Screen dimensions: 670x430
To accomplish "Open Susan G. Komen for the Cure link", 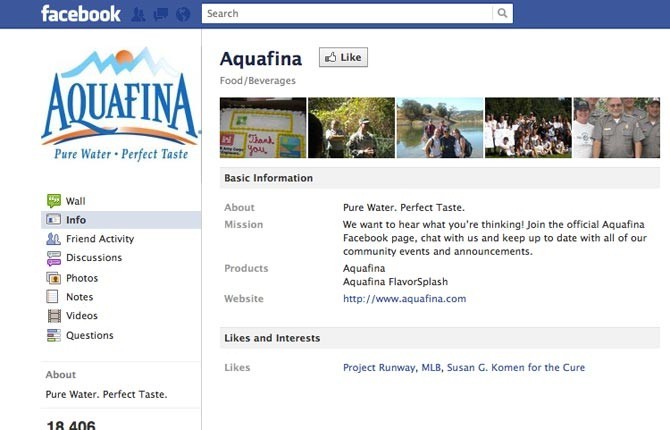I will [x=516, y=368].
